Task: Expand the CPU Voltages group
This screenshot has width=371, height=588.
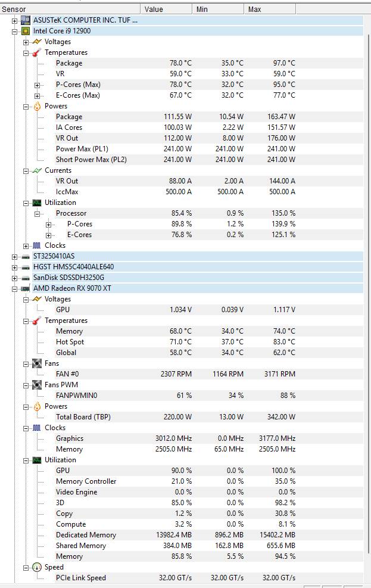Action: [26, 42]
